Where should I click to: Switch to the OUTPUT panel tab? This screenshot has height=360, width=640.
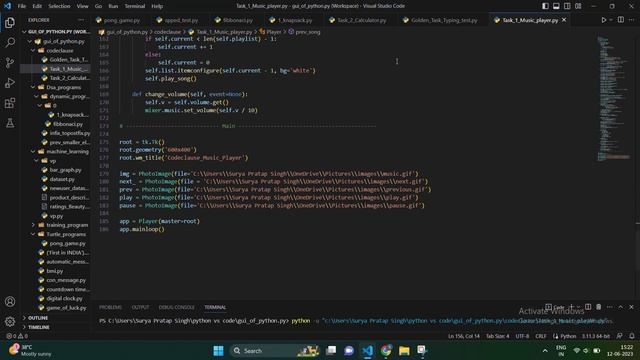tap(140, 307)
